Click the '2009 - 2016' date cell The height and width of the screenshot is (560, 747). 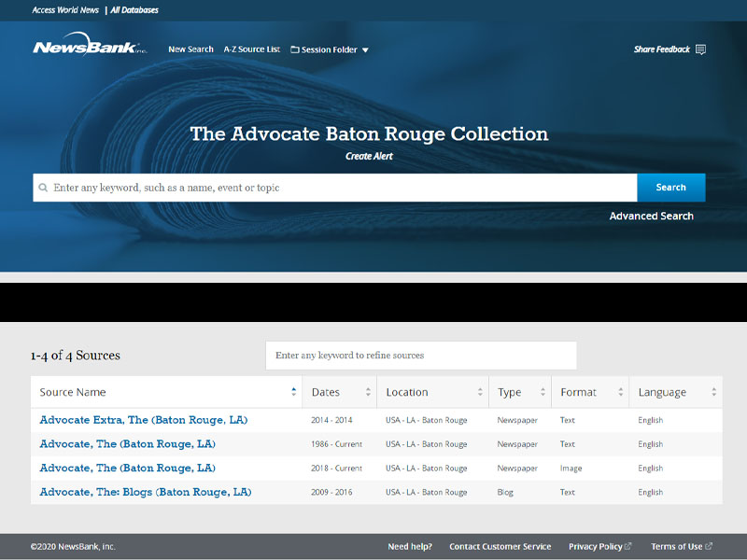tap(331, 492)
